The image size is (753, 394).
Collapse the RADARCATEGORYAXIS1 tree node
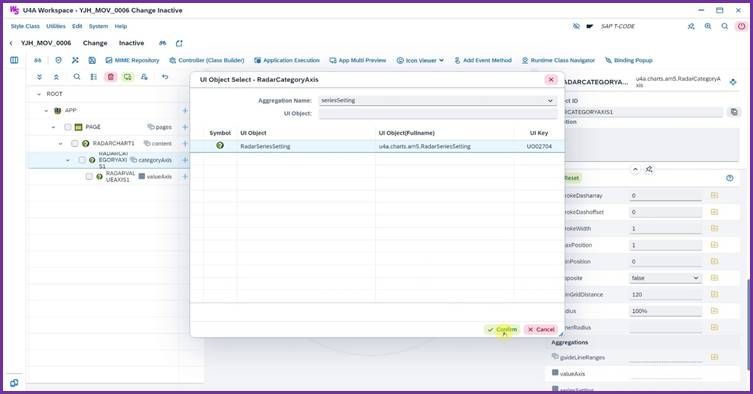click(x=68, y=160)
